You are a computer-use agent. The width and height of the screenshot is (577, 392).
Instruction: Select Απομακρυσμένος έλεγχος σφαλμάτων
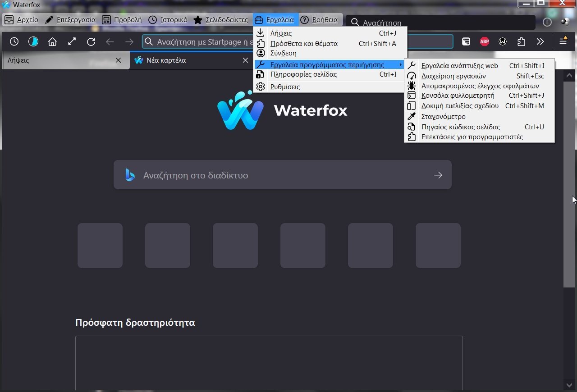click(479, 86)
